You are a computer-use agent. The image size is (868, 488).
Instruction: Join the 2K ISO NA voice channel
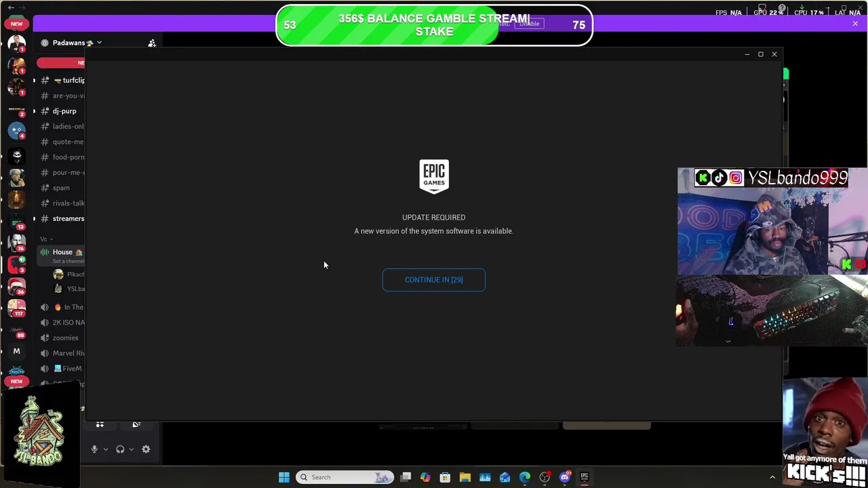pyautogui.click(x=62, y=323)
